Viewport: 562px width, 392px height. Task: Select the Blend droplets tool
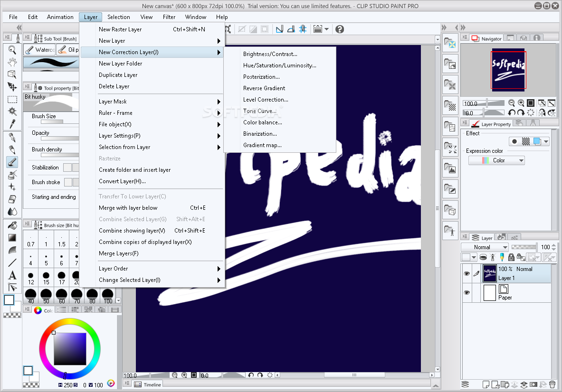pyautogui.click(x=12, y=212)
